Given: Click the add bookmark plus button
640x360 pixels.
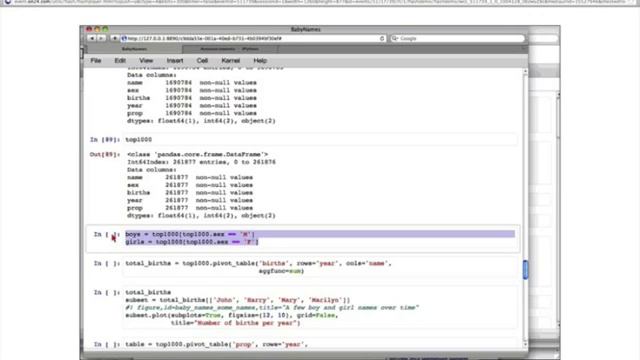Looking at the screenshot, I should point(114,38).
